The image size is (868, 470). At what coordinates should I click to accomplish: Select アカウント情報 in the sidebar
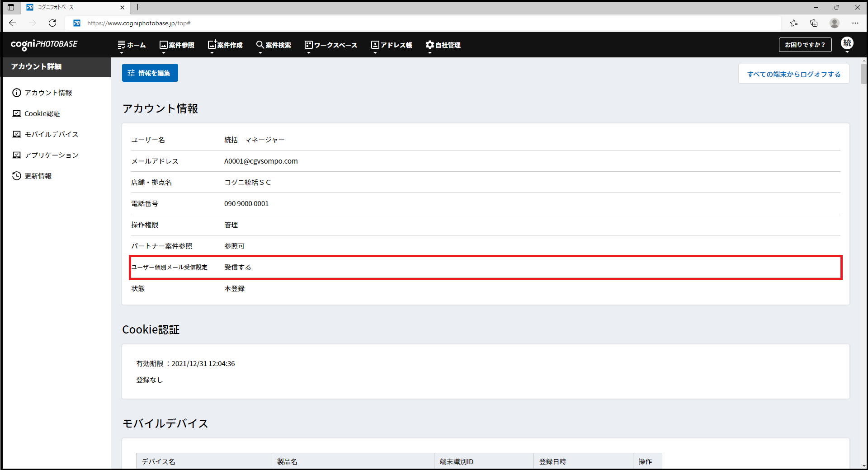[x=48, y=93]
